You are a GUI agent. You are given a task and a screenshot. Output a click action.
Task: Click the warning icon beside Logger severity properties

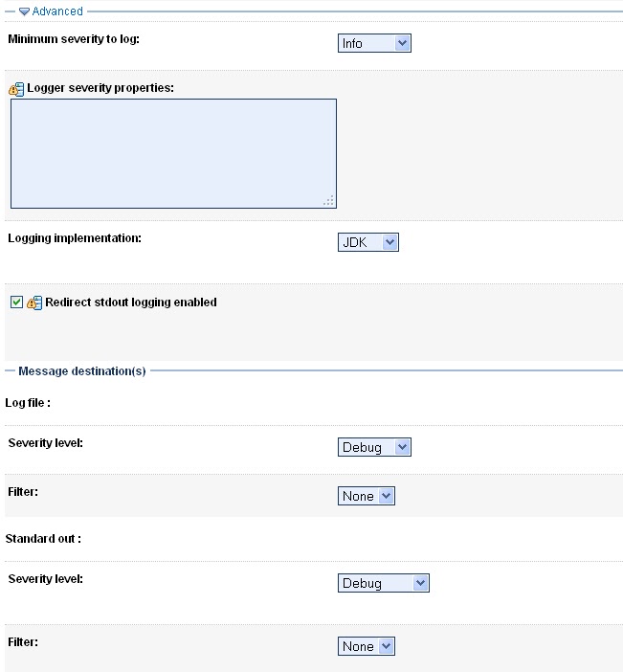16,89
